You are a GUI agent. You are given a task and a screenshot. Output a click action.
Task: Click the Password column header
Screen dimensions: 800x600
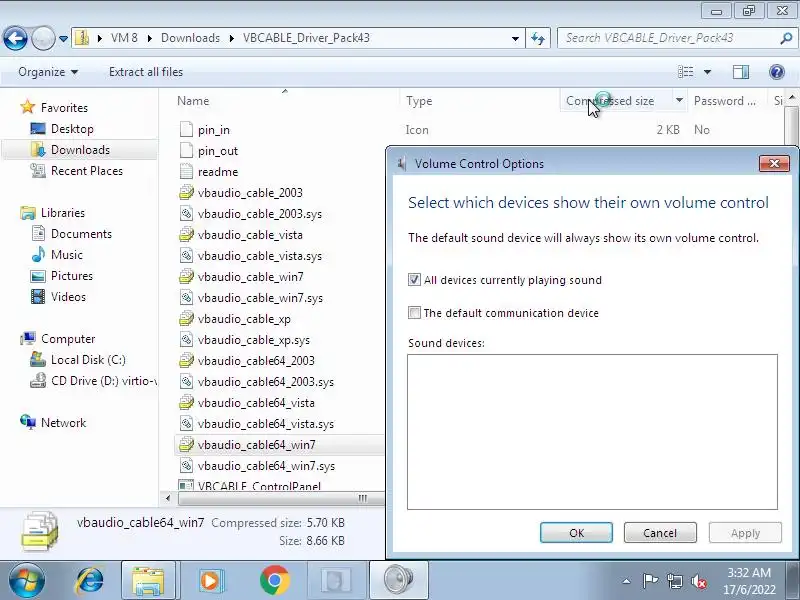724,101
